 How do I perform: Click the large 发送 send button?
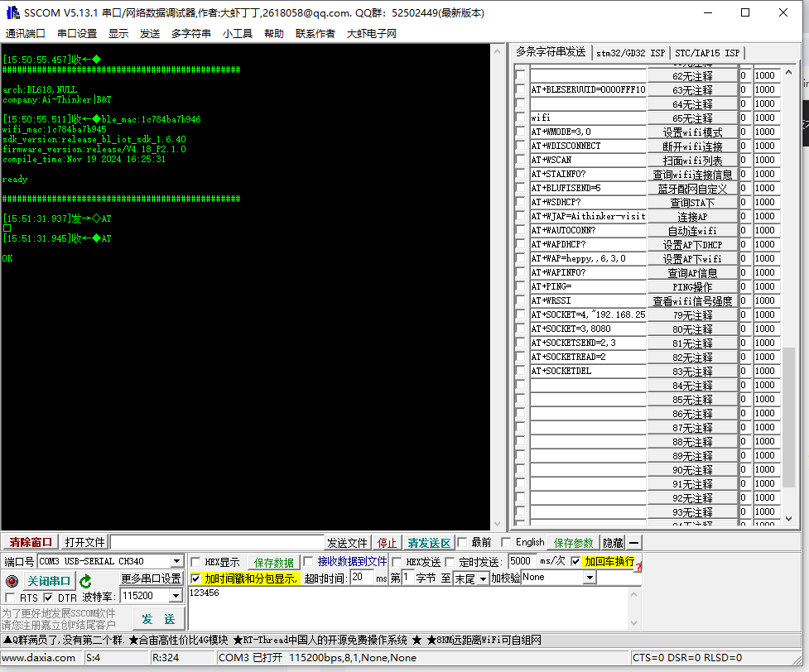[158, 618]
